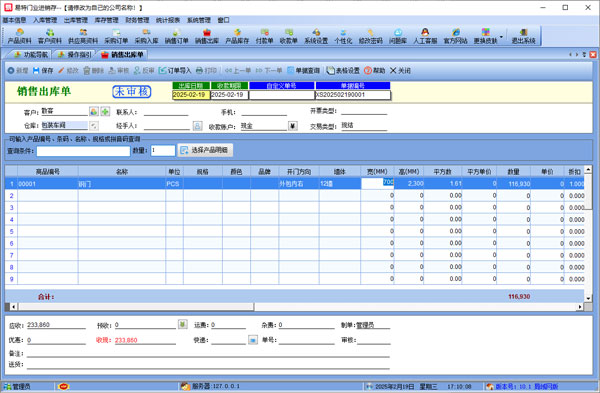Click the 数量 quantity input field
Viewport: 600px width, 393px height.
(163, 150)
